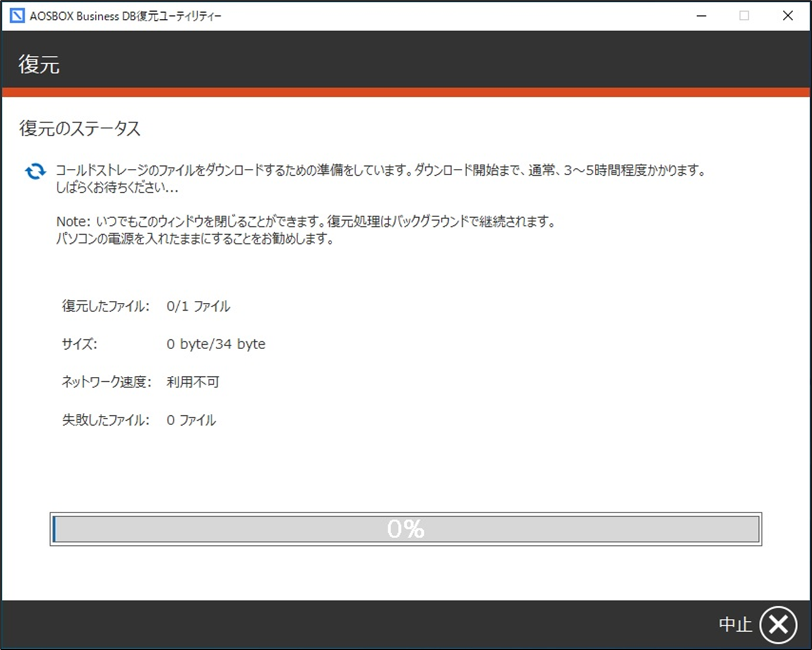Click the circled X cancel icon
Image resolution: width=812 pixels, height=650 pixels.
pyautogui.click(x=778, y=624)
